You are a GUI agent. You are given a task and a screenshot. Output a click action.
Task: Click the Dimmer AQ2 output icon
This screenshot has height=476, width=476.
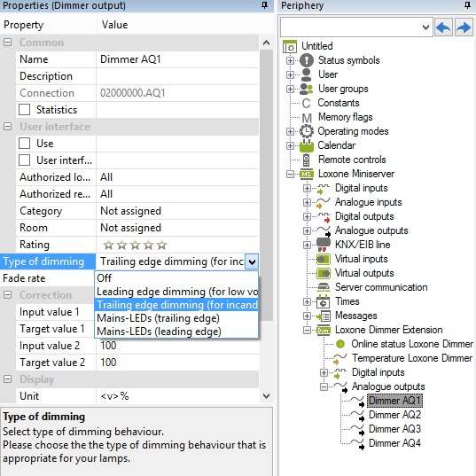click(x=357, y=416)
